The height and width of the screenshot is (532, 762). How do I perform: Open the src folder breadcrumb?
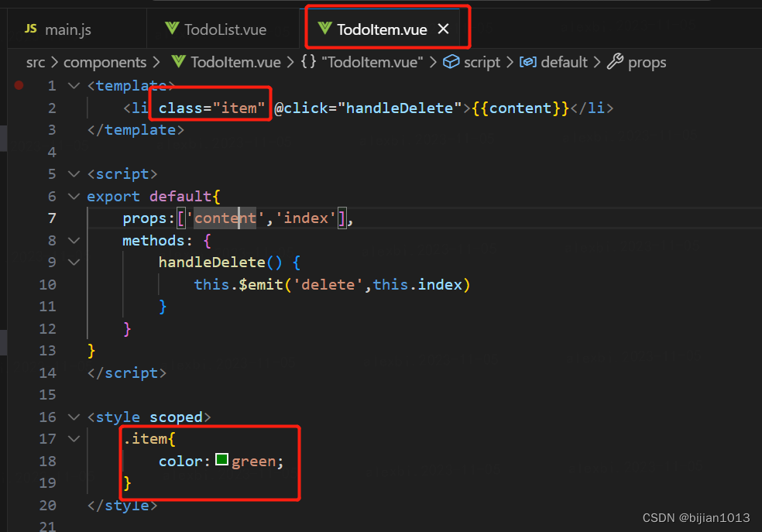[35, 62]
